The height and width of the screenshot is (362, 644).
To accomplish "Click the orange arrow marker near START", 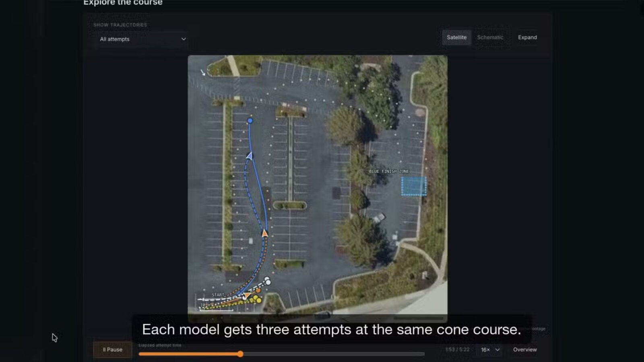I will (x=247, y=296).
